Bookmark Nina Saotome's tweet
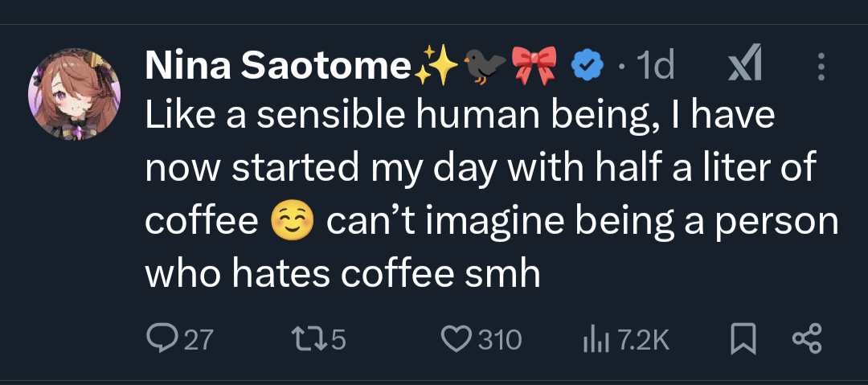Screen dimensions: 868x385 (744, 340)
